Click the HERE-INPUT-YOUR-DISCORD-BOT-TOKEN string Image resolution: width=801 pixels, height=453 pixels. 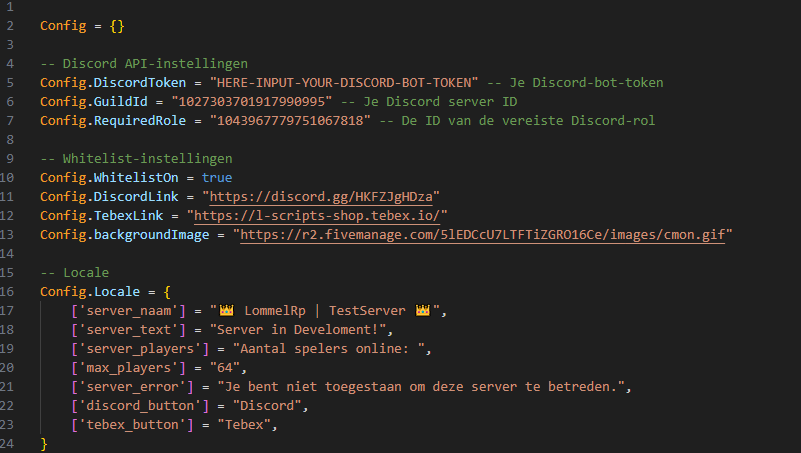[x=344, y=83]
